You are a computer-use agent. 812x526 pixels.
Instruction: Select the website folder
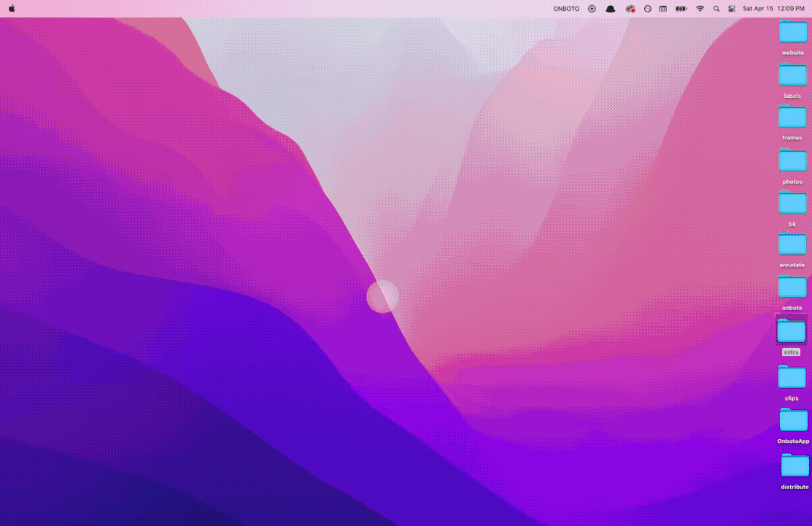click(793, 33)
